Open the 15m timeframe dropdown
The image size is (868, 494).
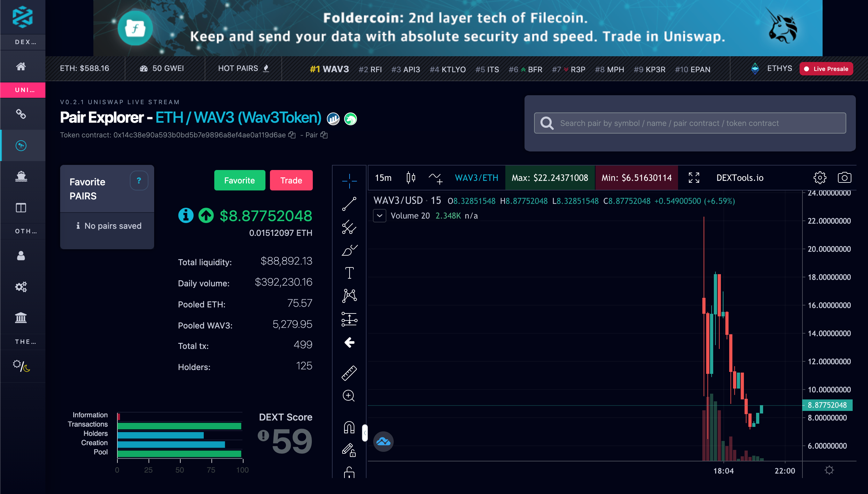click(383, 177)
